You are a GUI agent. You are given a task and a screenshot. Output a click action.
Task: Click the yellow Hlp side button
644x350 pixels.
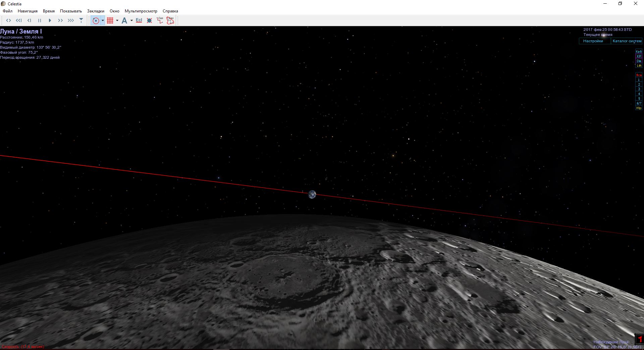(x=639, y=108)
